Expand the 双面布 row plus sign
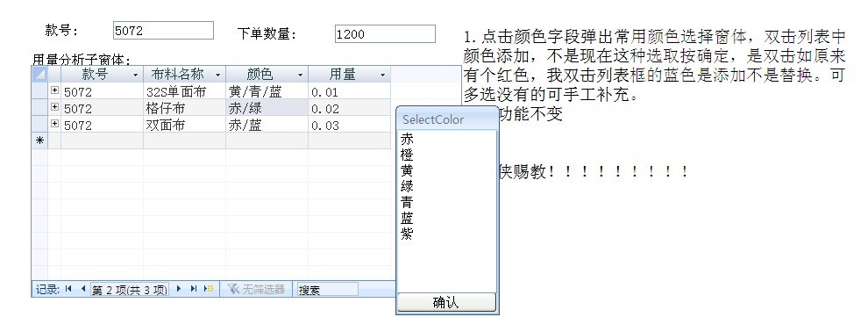Viewport: 868px width, 317px height. pos(55,123)
